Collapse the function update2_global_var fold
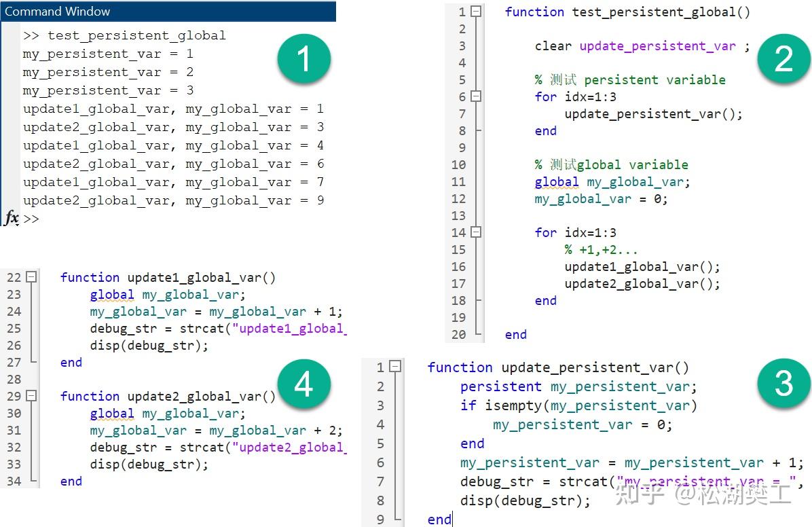This screenshot has height=527, width=812. point(32,395)
